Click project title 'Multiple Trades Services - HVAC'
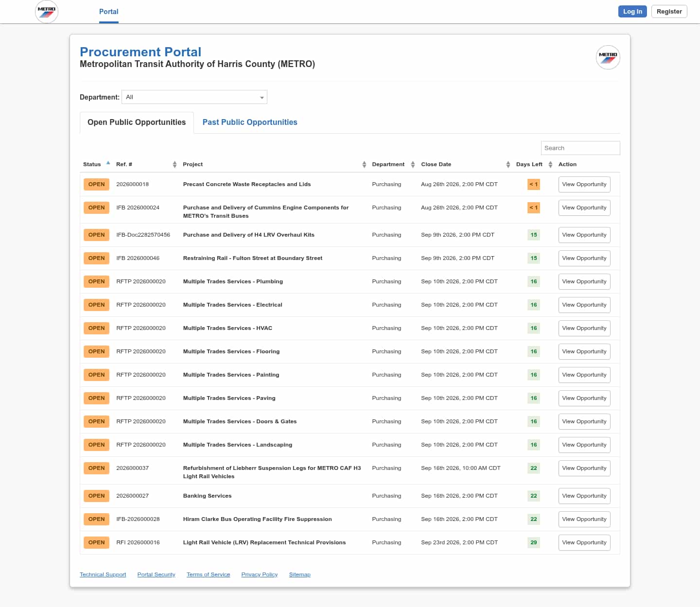This screenshot has height=607, width=700. [227, 329]
